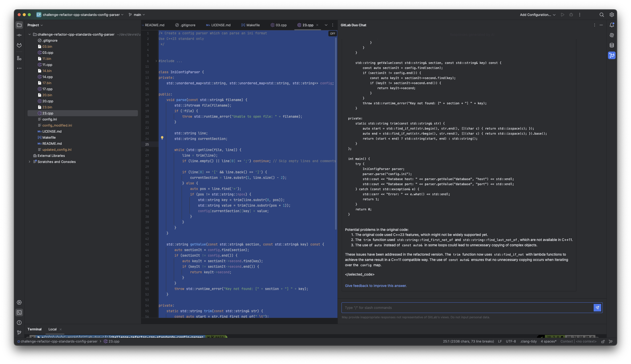Image resolution: width=631 pixels, height=364 pixels.
Task: Click Give feedback to improve this answer
Action: 376,286
